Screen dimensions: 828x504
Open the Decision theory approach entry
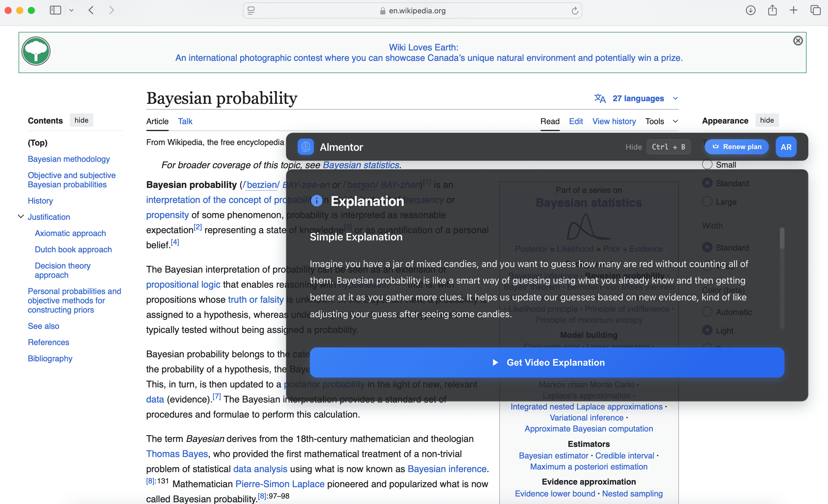click(x=62, y=270)
